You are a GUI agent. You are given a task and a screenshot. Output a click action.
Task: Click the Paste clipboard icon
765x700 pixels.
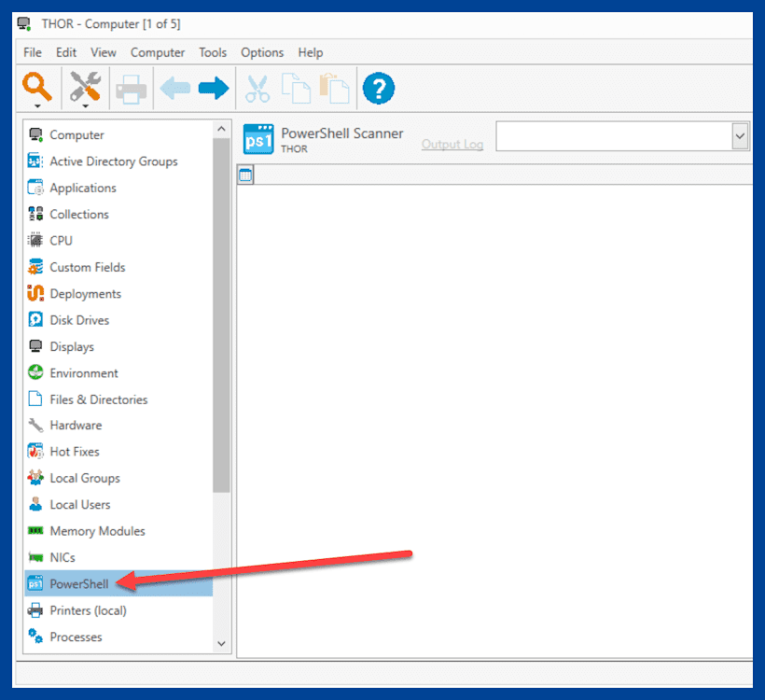(x=334, y=89)
